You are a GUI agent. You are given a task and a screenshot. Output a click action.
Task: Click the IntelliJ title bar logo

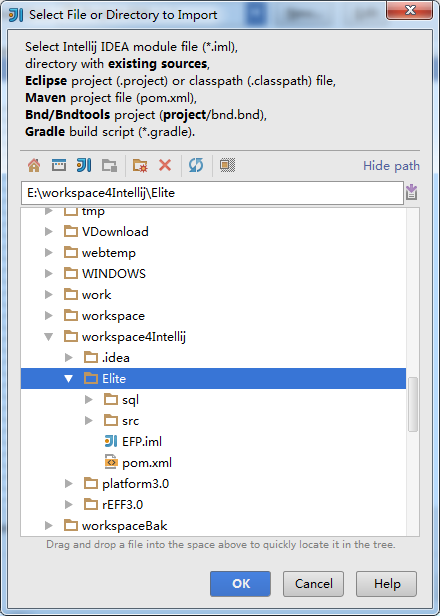pos(16,15)
